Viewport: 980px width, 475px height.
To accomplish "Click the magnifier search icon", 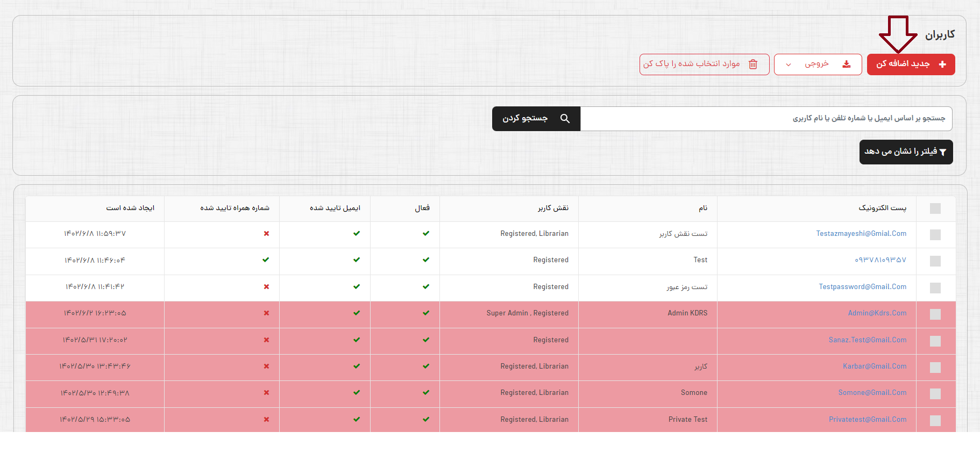I will 565,119.
